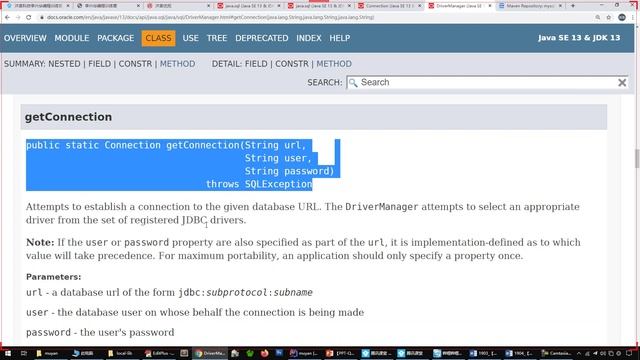The height and width of the screenshot is (360, 640).
Task: Switch to the local Git folder taskbar item
Action: (x=121, y=353)
